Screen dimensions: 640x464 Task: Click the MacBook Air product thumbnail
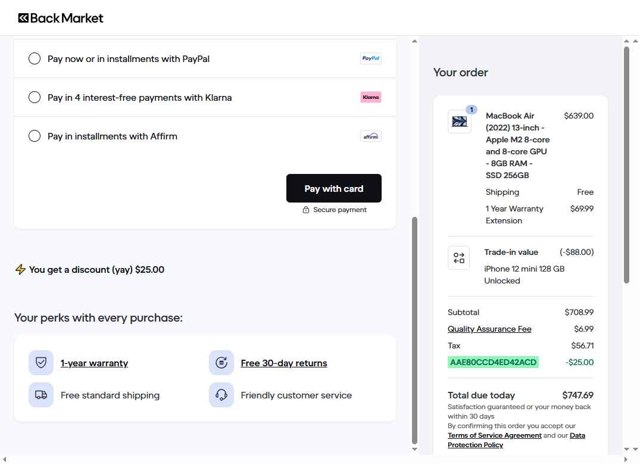[459, 122]
